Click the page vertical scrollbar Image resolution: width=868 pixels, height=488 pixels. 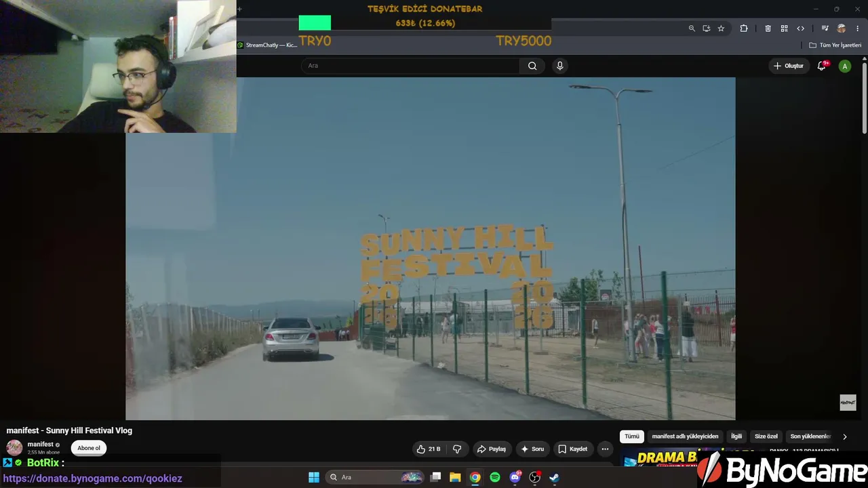pyautogui.click(x=865, y=98)
